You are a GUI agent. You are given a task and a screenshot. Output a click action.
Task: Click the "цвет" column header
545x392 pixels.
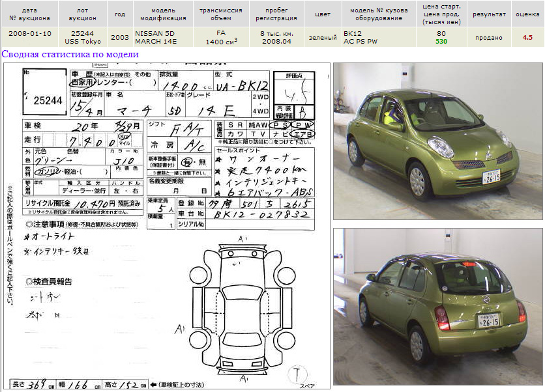click(323, 14)
